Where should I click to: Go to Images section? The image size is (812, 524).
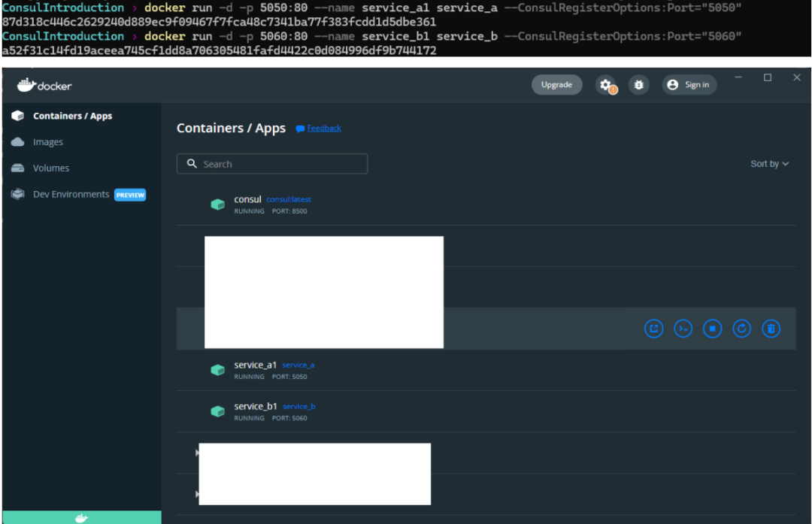click(48, 142)
